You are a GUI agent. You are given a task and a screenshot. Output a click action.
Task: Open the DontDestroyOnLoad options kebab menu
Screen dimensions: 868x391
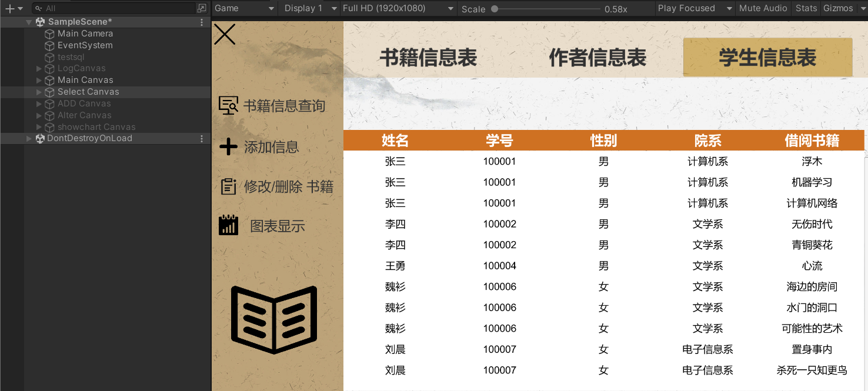point(202,139)
